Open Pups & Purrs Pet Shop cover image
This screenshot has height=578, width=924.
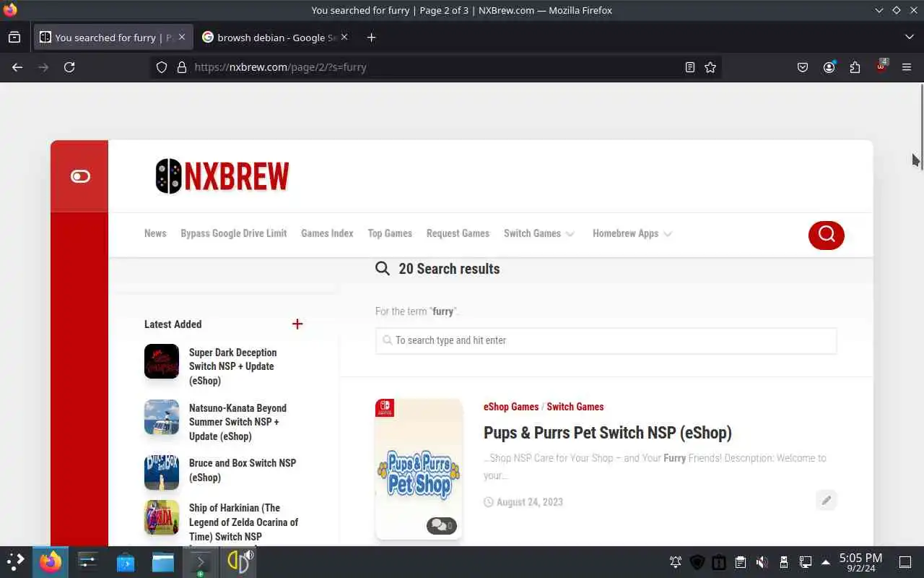(x=419, y=469)
